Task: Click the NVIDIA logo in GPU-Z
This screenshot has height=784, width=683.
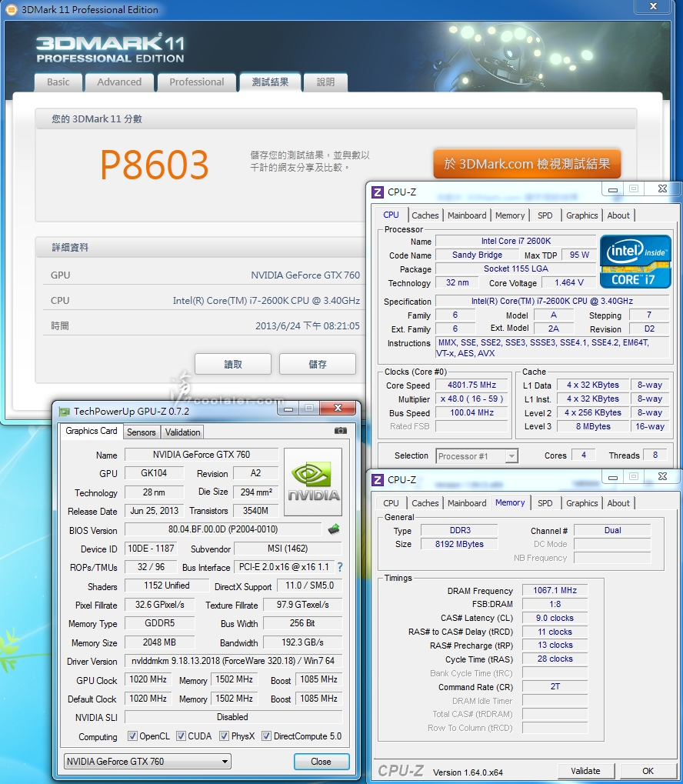Action: 313,482
